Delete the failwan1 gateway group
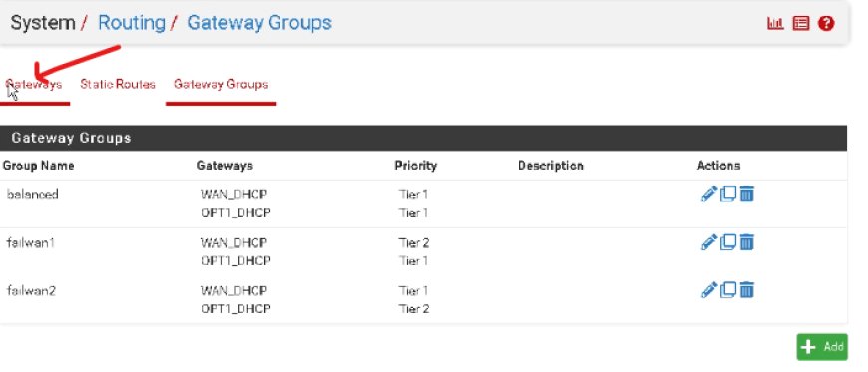The image size is (868, 372). 746,242
